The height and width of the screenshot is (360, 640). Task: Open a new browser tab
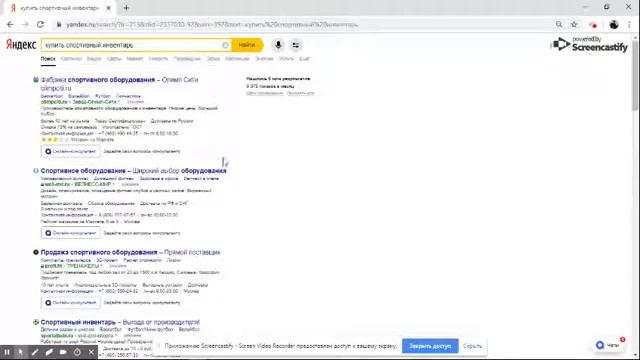(126, 7)
